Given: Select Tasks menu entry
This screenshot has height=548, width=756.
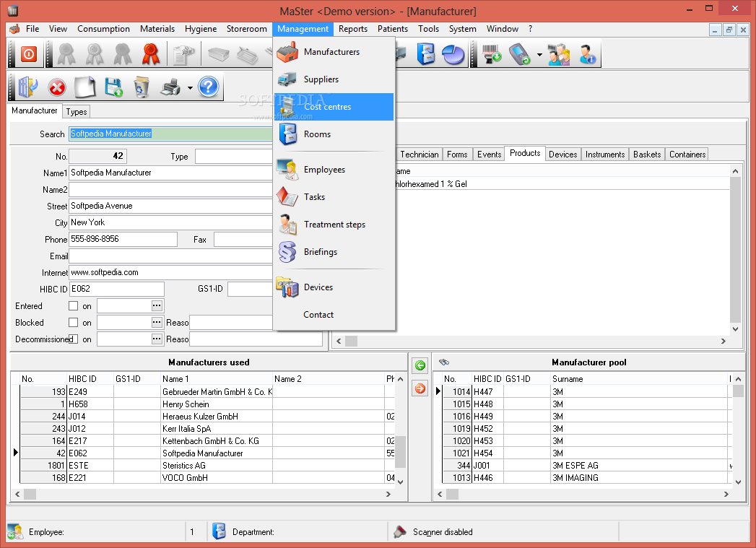Looking at the screenshot, I should tap(334, 197).
